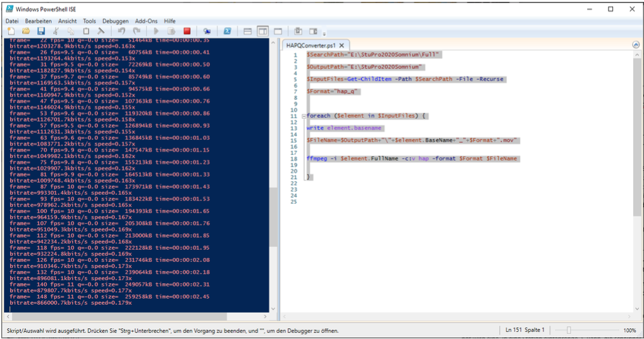This screenshot has width=644, height=339.
Task: Click script editor vertical scrollbar
Action: pos(637,137)
